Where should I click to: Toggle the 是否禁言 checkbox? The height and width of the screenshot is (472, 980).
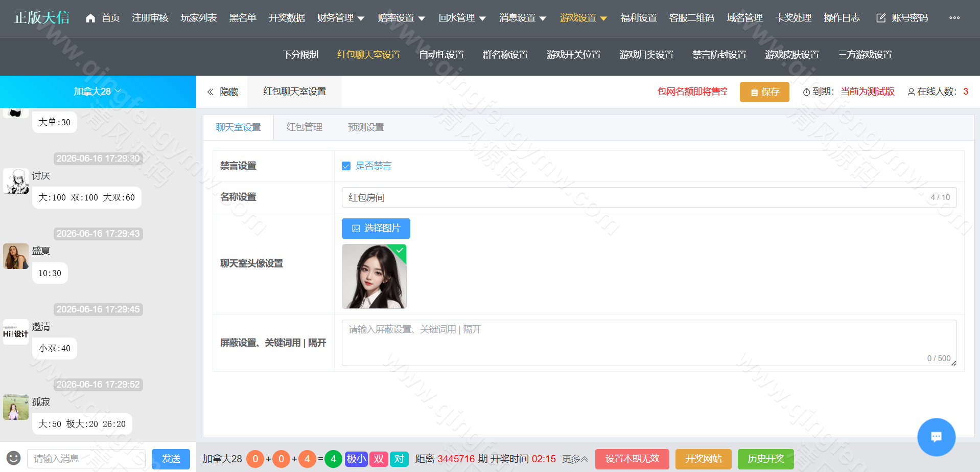tap(346, 166)
